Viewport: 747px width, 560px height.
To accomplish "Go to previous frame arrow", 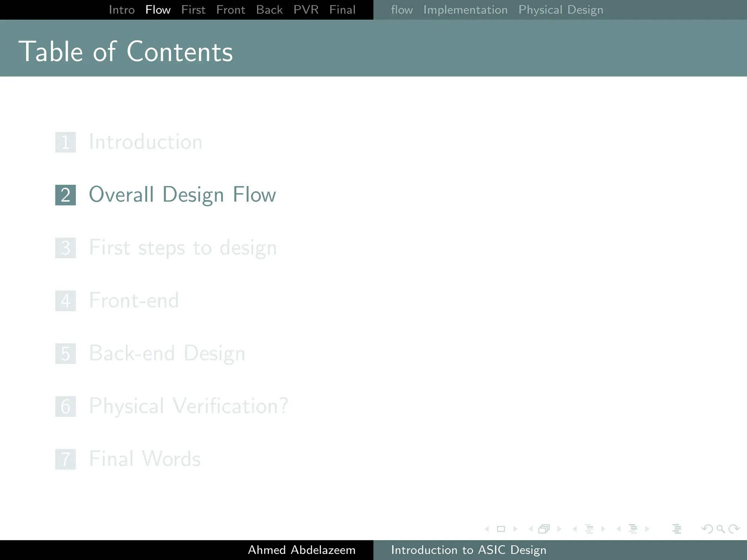I will [x=531, y=529].
